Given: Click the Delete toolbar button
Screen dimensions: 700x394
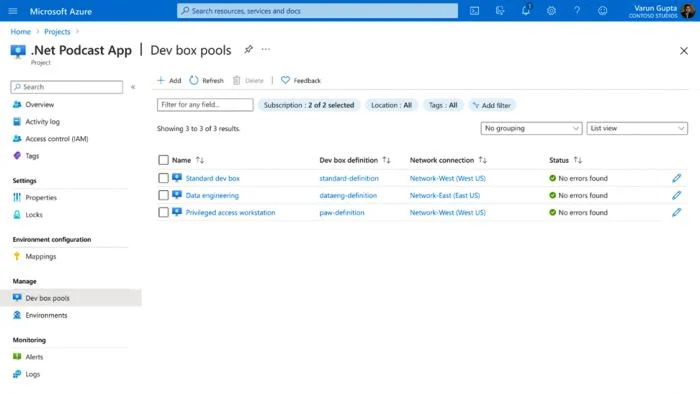Looking at the screenshot, I should (x=248, y=80).
